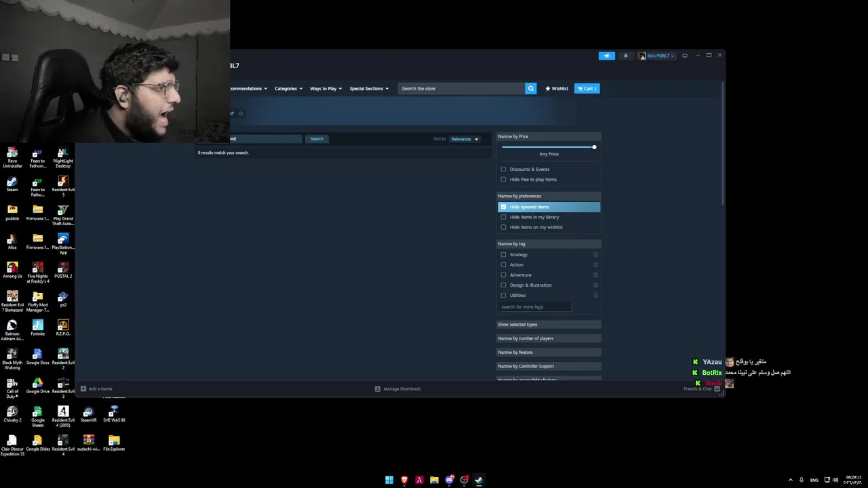868x488 pixels.
Task: Select POSTAL 2 desktop icon
Action: [63, 270]
